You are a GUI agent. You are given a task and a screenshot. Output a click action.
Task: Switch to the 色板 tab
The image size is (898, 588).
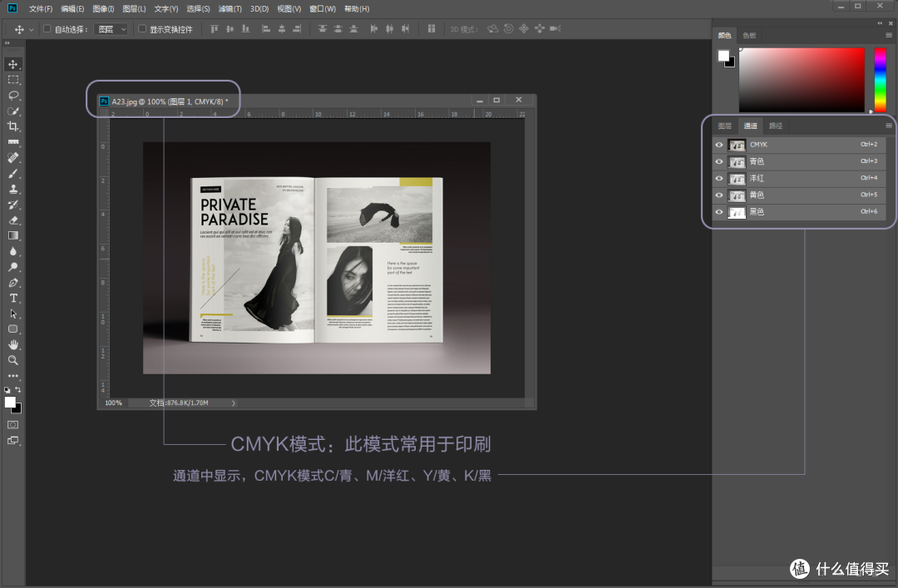(748, 35)
